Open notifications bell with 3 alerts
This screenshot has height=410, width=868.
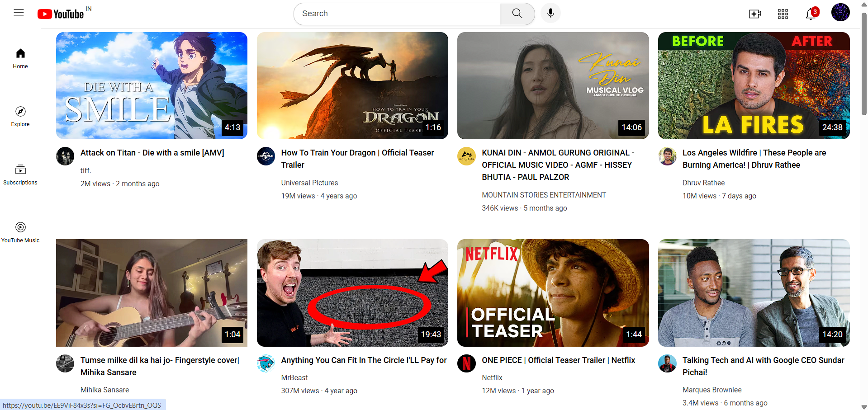pos(811,14)
